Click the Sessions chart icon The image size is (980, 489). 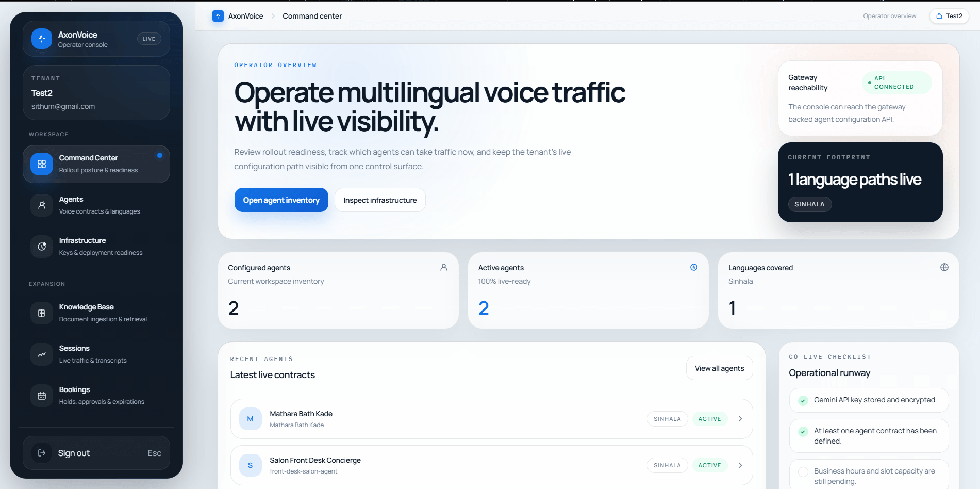coord(42,354)
